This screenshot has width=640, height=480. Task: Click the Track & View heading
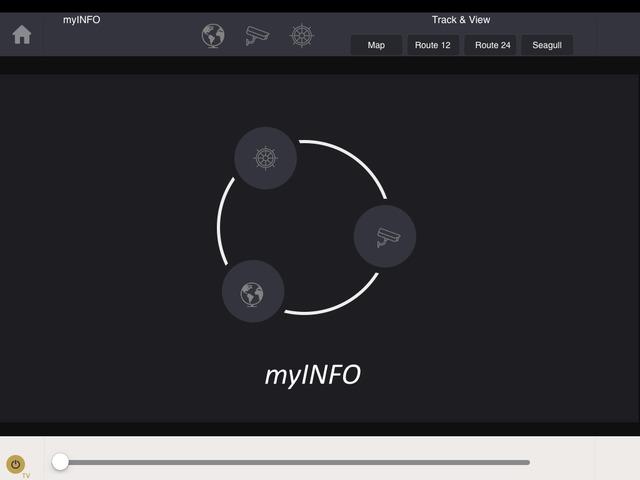[460, 20]
